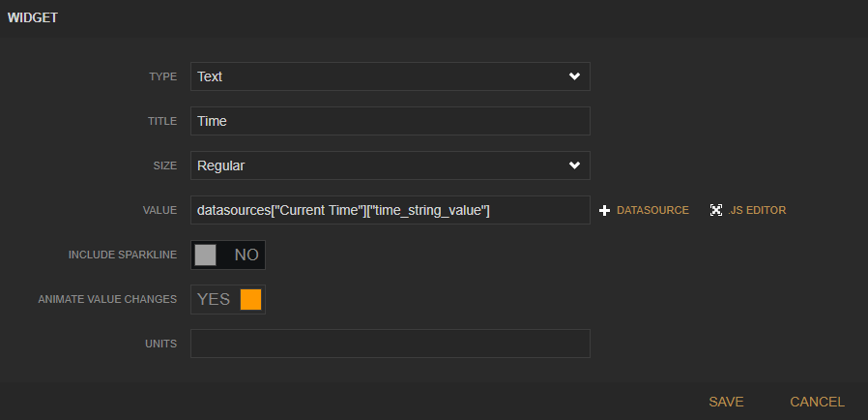Click into the Value expression field
This screenshot has height=420, width=868.
390,210
